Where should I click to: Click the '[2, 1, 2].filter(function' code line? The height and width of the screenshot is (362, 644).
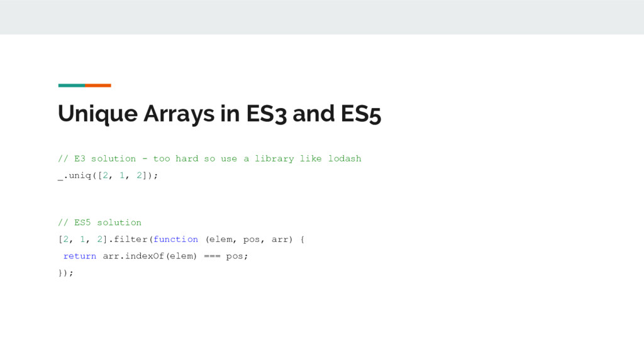(182, 239)
